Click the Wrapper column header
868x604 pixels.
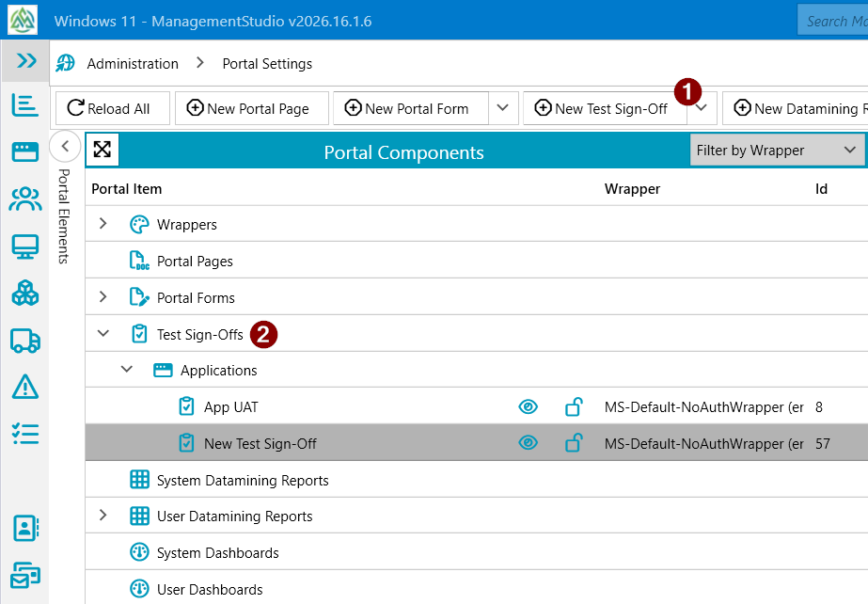pos(632,189)
